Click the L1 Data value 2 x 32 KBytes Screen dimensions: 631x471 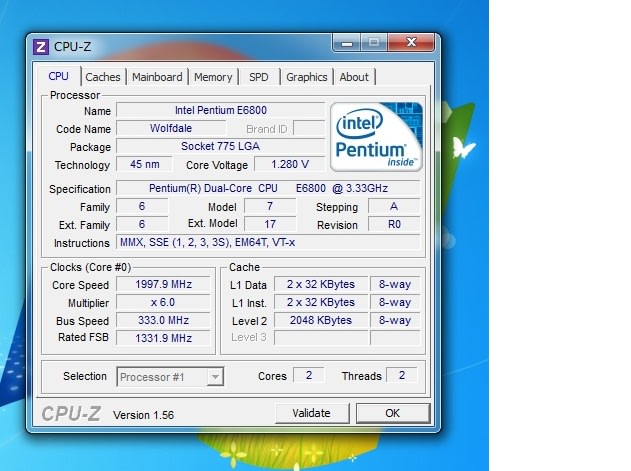pos(321,284)
